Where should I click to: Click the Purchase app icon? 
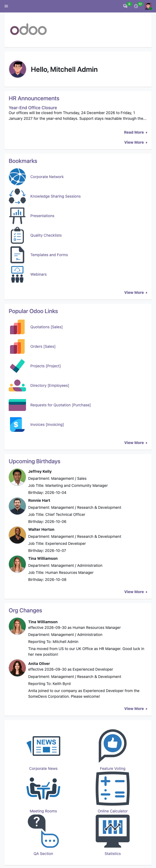[17, 405]
